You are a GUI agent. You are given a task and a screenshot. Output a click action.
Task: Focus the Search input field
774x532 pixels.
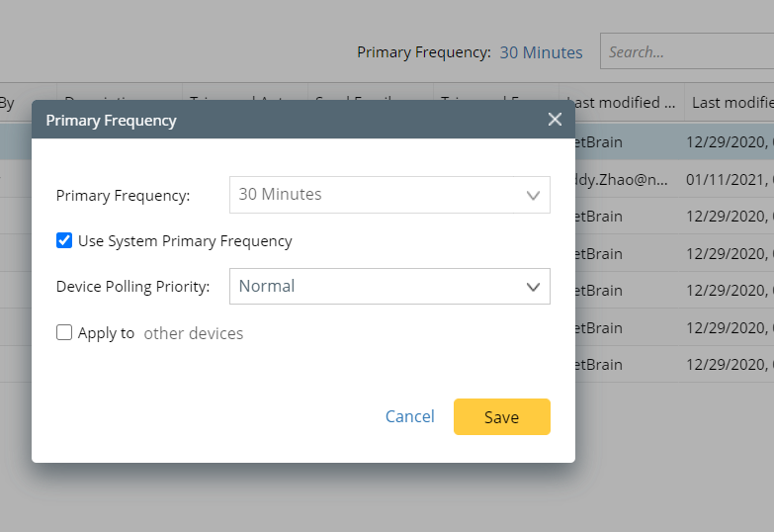point(687,51)
